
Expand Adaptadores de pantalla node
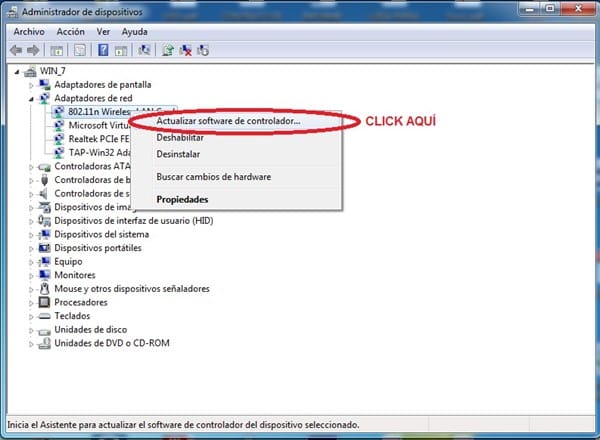tap(31, 85)
